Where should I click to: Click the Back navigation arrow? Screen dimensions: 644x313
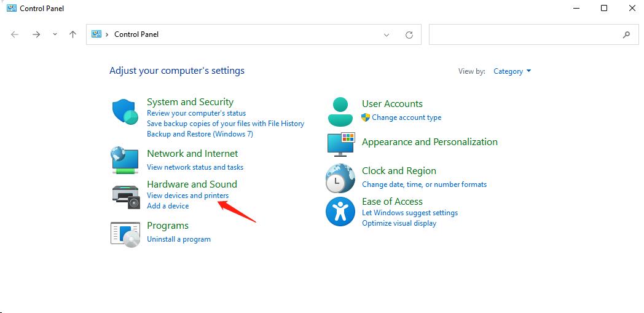15,34
